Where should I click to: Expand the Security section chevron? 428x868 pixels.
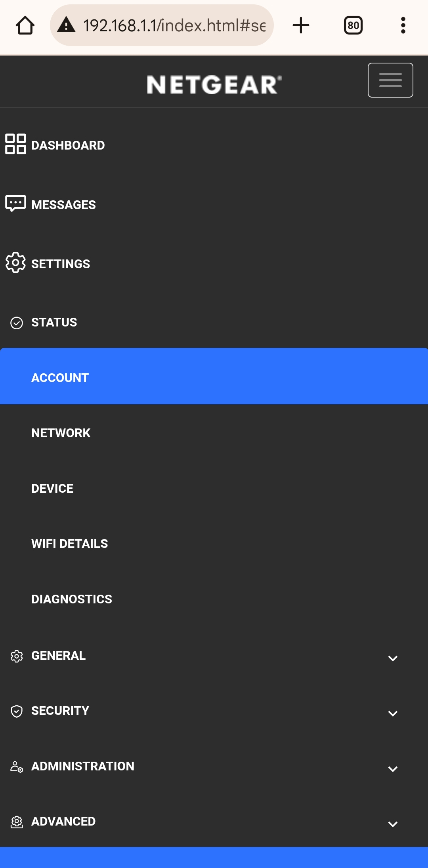[393, 714]
